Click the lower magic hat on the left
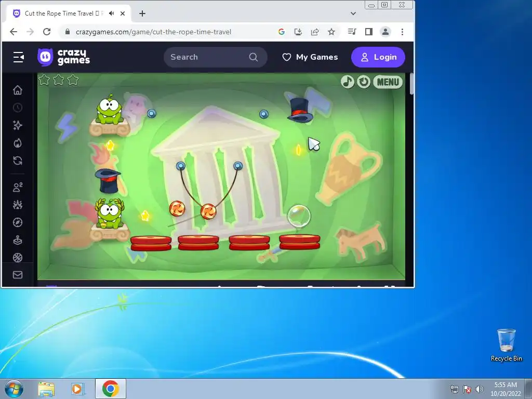The image size is (532, 399). point(108,181)
